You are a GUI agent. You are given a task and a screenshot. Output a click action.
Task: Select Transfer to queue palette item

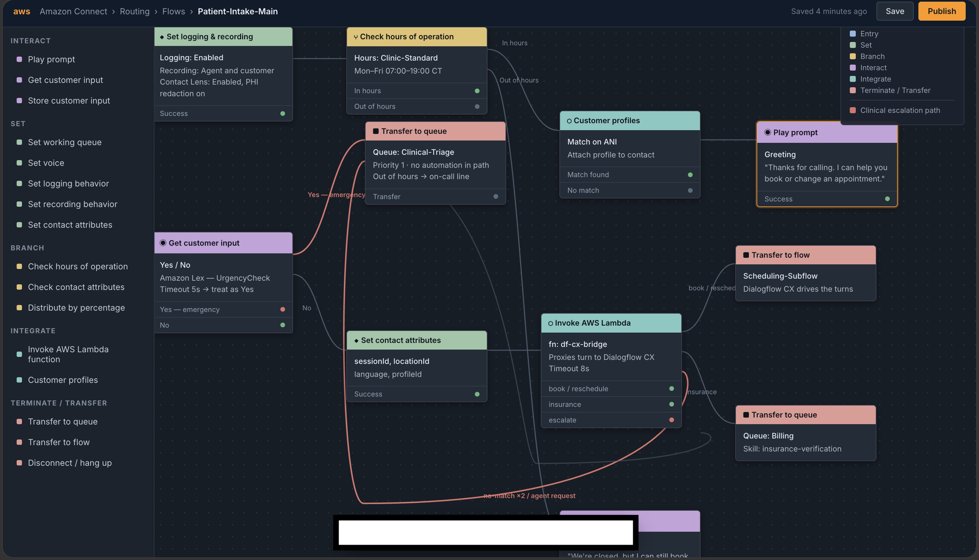pyautogui.click(x=63, y=421)
